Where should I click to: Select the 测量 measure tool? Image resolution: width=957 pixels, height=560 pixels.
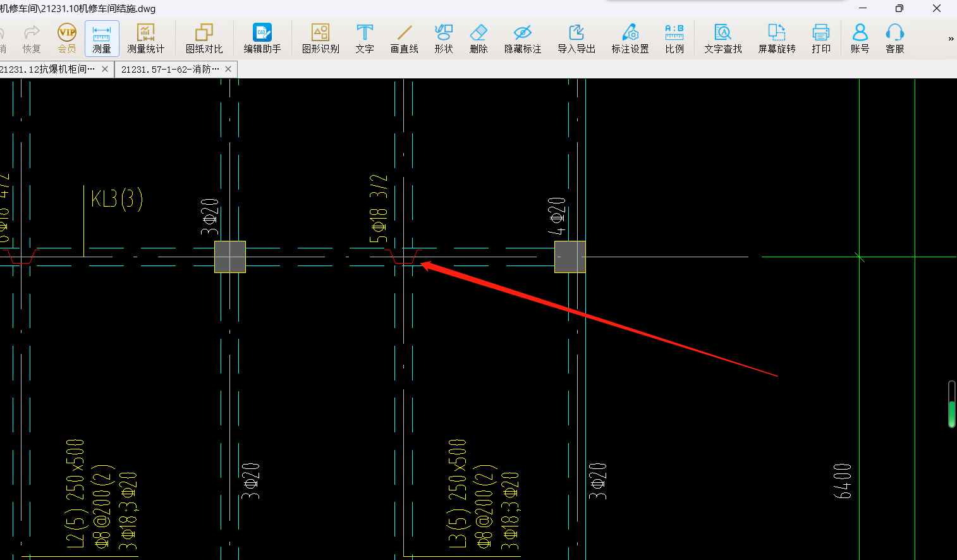tap(102, 39)
